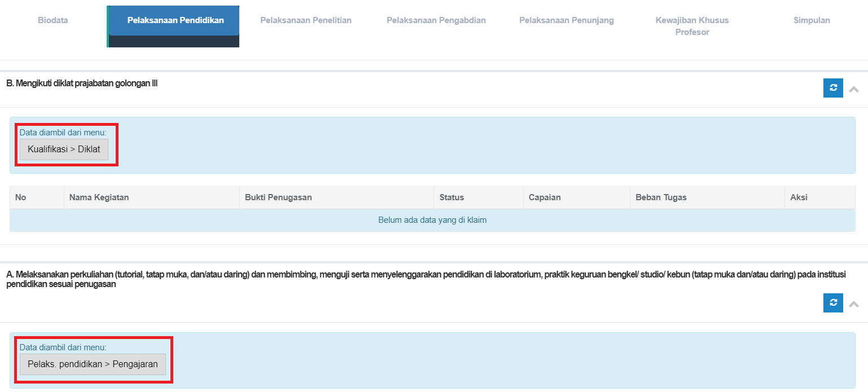Select the Pelaksanaan Pendidikan tab
This screenshot has height=392, width=868.
click(x=174, y=21)
